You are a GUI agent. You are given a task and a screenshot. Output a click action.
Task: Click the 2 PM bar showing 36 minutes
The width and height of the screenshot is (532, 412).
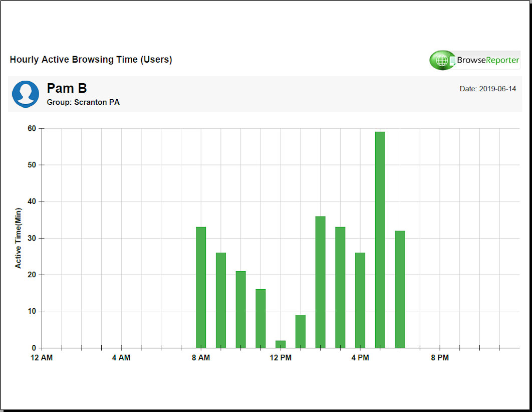320,282
